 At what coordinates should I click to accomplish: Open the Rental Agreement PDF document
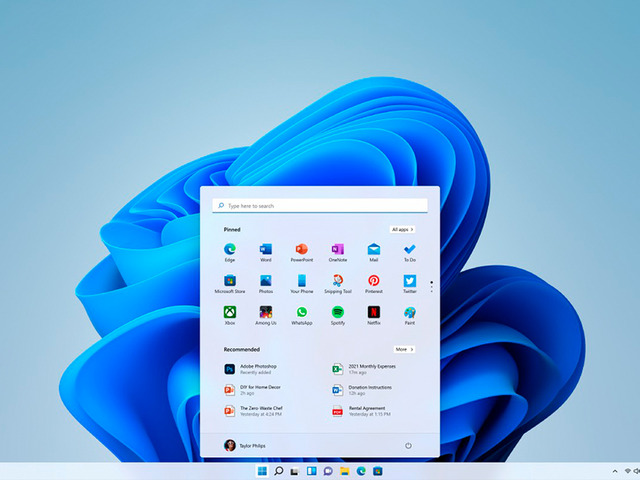(x=365, y=410)
